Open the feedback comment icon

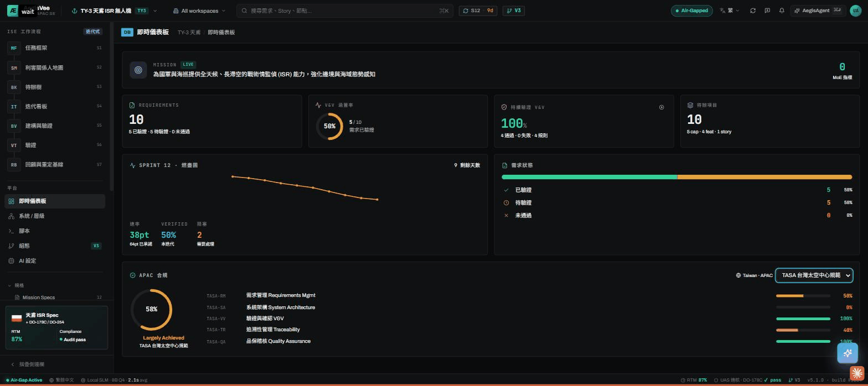pos(767,11)
